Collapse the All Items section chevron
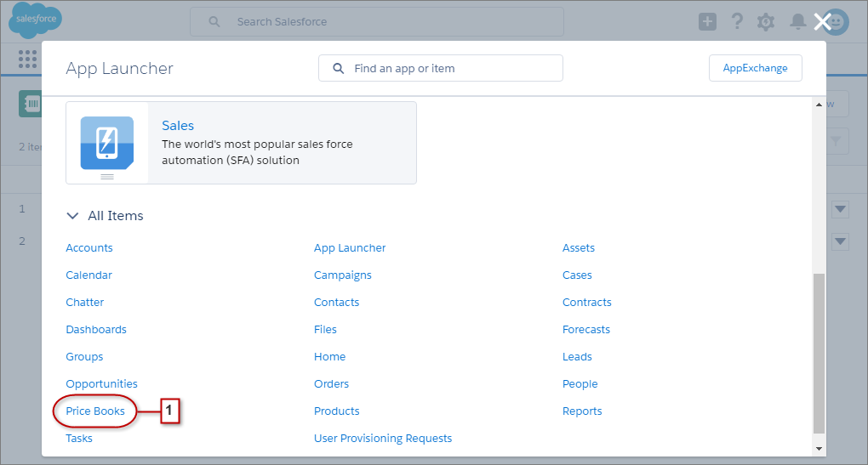Viewport: 868px width, 465px height. pyautogui.click(x=72, y=216)
